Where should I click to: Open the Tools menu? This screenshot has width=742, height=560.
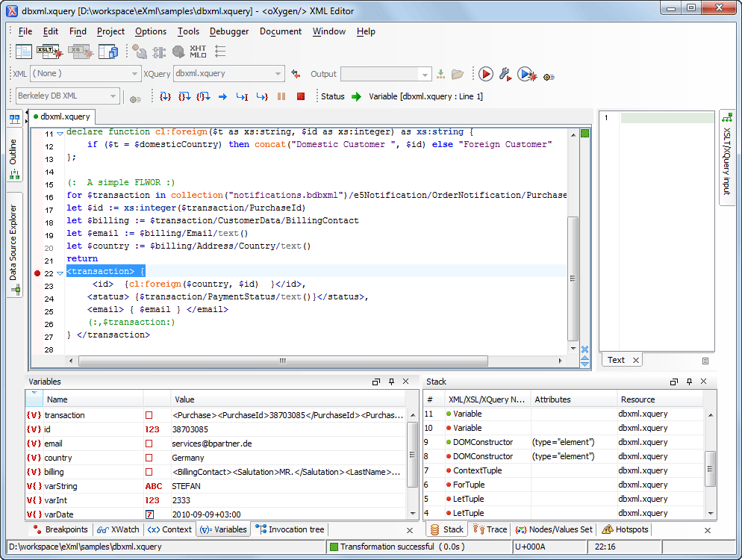click(x=188, y=31)
